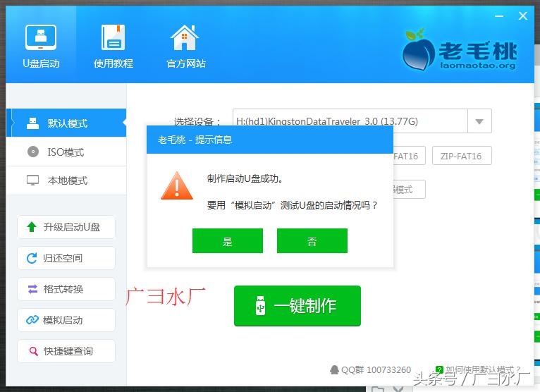Expand the device selection dropdown arrow
Screen dimensions: 540x392
479,121
